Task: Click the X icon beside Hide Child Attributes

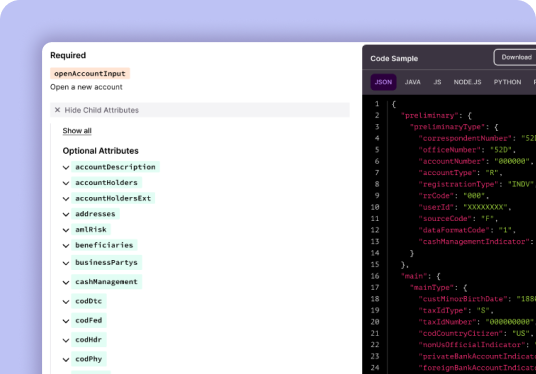Action: 57,110
